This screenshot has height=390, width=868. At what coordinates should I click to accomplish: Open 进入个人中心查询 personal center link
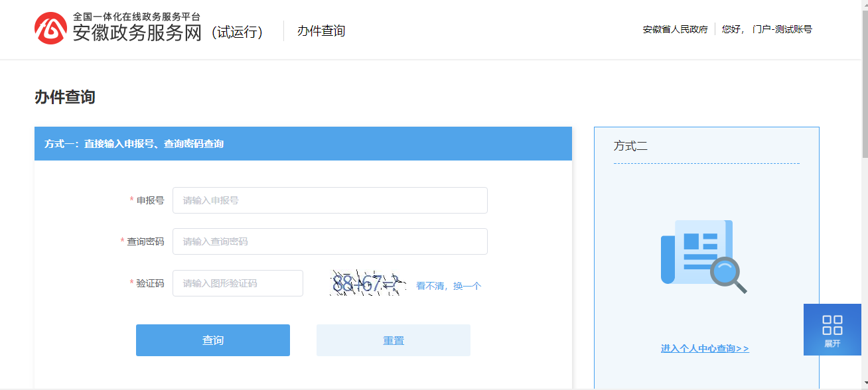pos(705,348)
